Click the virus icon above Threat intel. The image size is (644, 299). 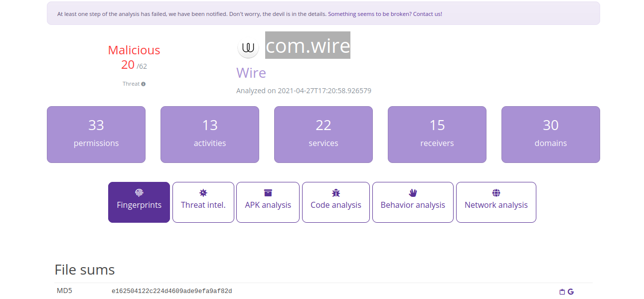pos(203,193)
